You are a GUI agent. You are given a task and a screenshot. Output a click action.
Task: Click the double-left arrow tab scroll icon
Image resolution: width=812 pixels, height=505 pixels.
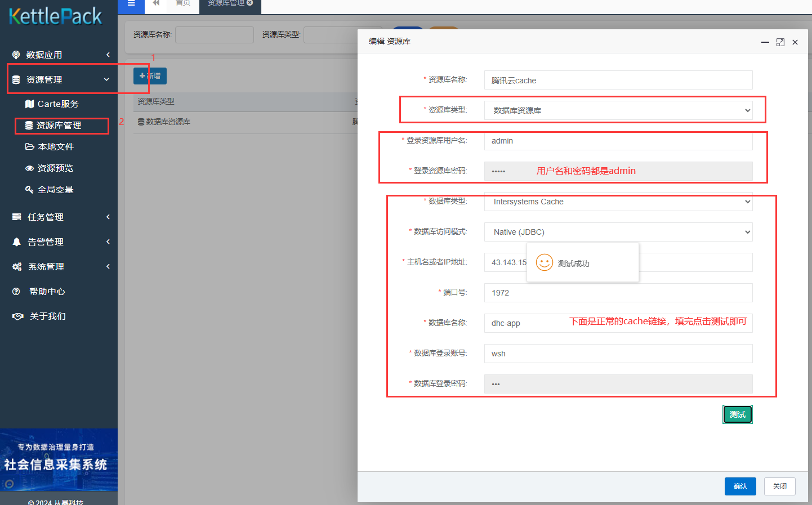(x=156, y=3)
